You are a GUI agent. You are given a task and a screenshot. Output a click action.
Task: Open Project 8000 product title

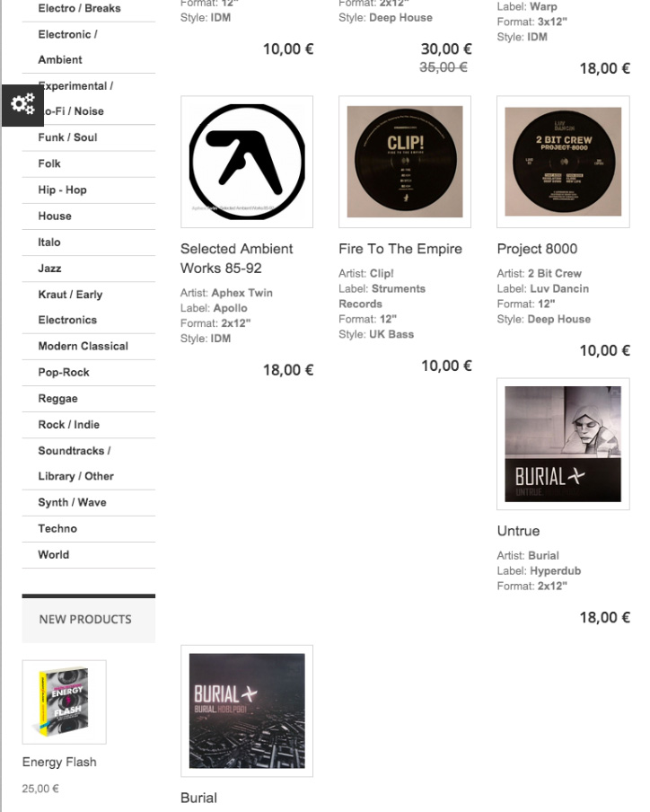tap(537, 249)
